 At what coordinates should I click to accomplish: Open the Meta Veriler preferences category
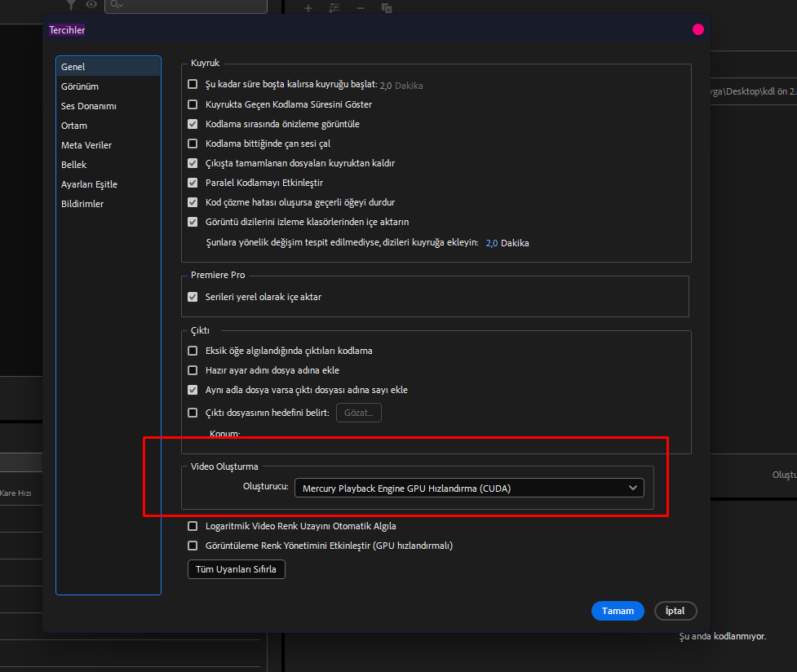108,145
